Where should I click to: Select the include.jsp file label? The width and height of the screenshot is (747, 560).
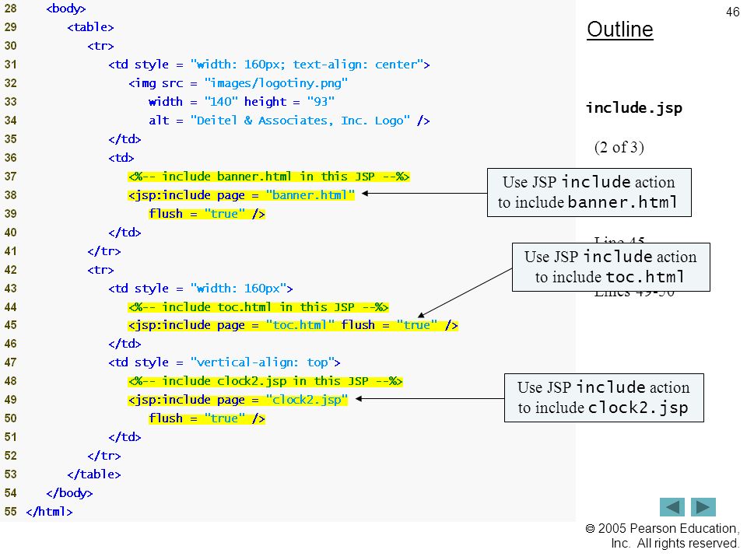coord(634,108)
